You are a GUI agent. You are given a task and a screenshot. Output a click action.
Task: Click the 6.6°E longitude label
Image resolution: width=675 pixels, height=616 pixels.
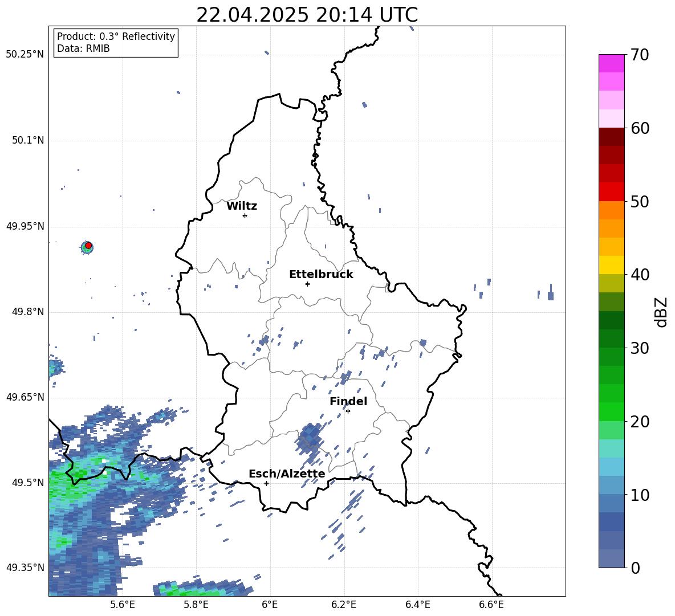(491, 605)
